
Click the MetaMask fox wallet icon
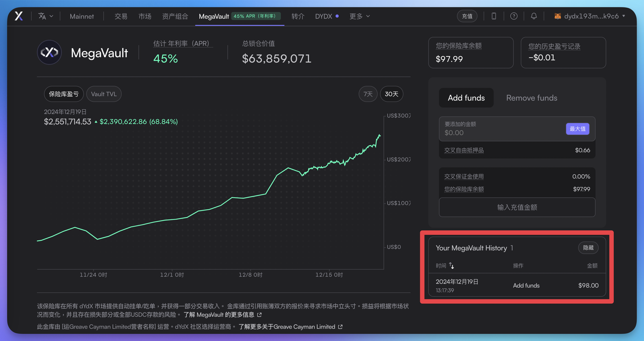557,16
